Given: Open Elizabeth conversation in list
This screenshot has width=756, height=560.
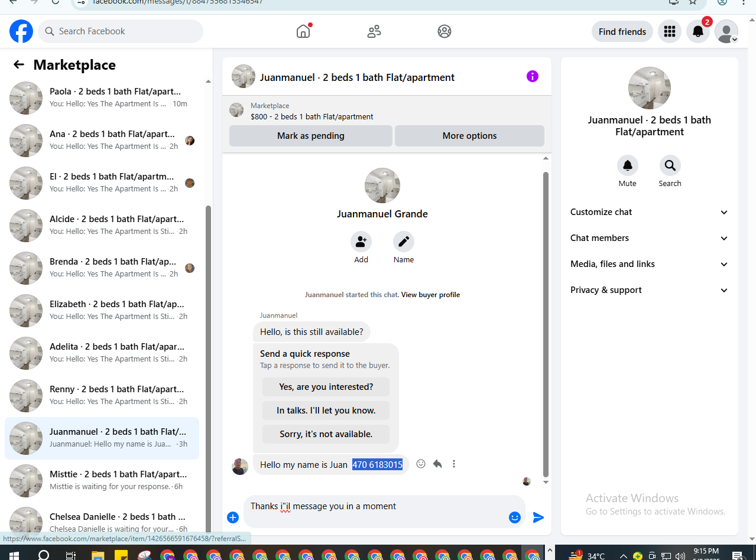Looking at the screenshot, I should click(102, 311).
